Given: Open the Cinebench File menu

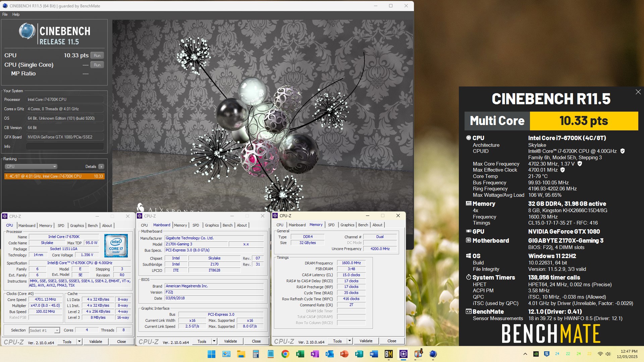Looking at the screenshot, I should pos(5,14).
